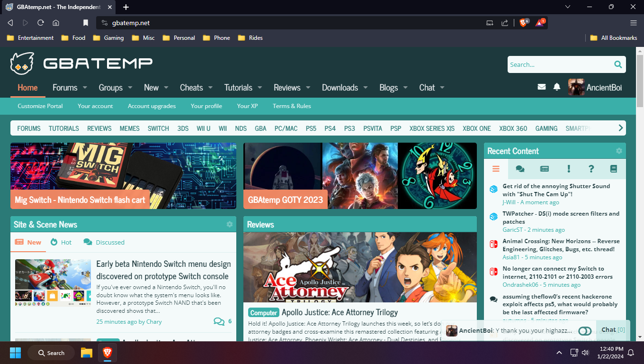
Task: Open the Brave Shields icon in address bar
Action: 524,23
